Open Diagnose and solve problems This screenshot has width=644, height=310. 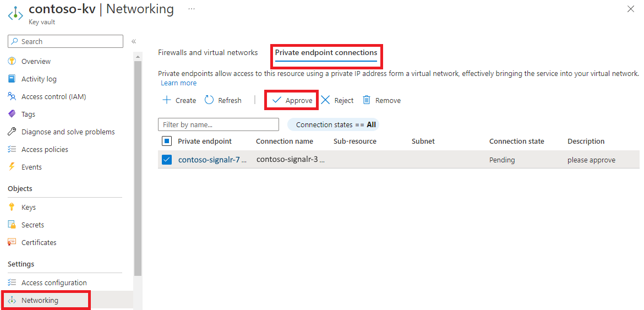[x=68, y=132]
